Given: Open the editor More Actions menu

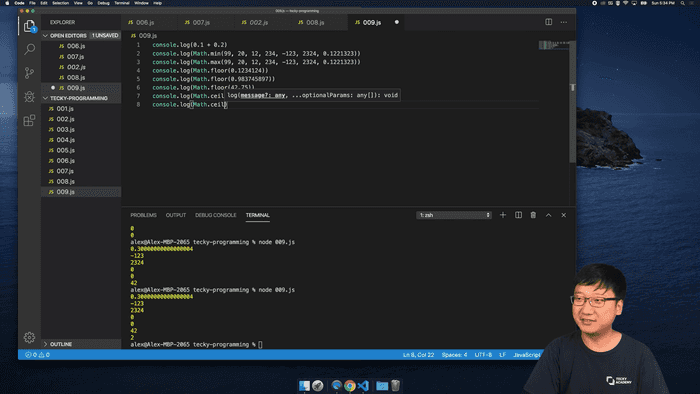Looking at the screenshot, I should click(x=564, y=22).
